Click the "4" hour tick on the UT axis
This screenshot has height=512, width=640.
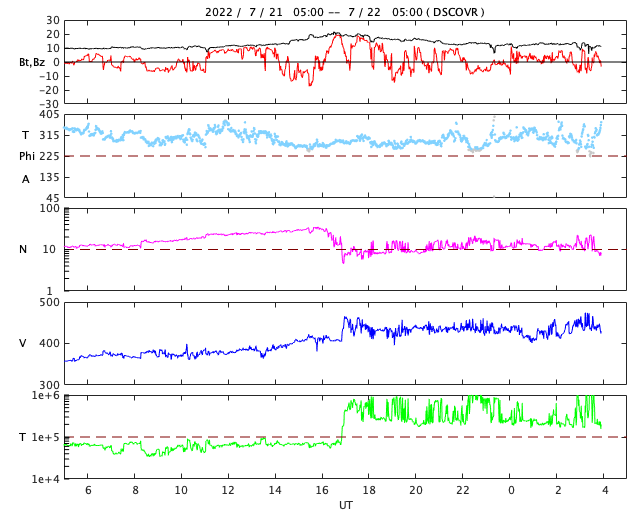pos(605,490)
